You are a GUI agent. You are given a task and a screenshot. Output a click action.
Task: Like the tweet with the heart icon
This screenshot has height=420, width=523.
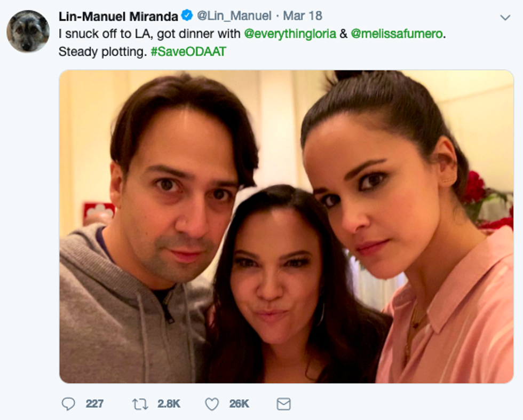click(212, 404)
